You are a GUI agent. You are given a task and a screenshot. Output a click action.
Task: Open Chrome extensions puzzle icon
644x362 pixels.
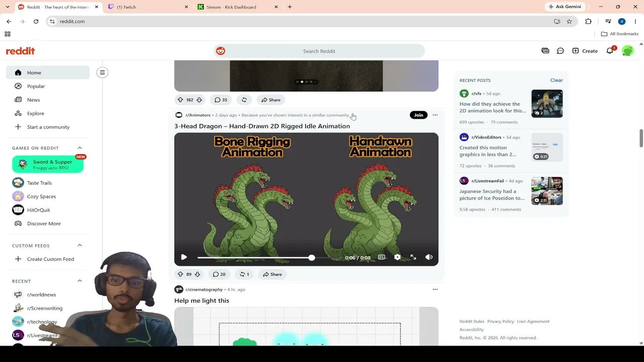[x=588, y=21]
